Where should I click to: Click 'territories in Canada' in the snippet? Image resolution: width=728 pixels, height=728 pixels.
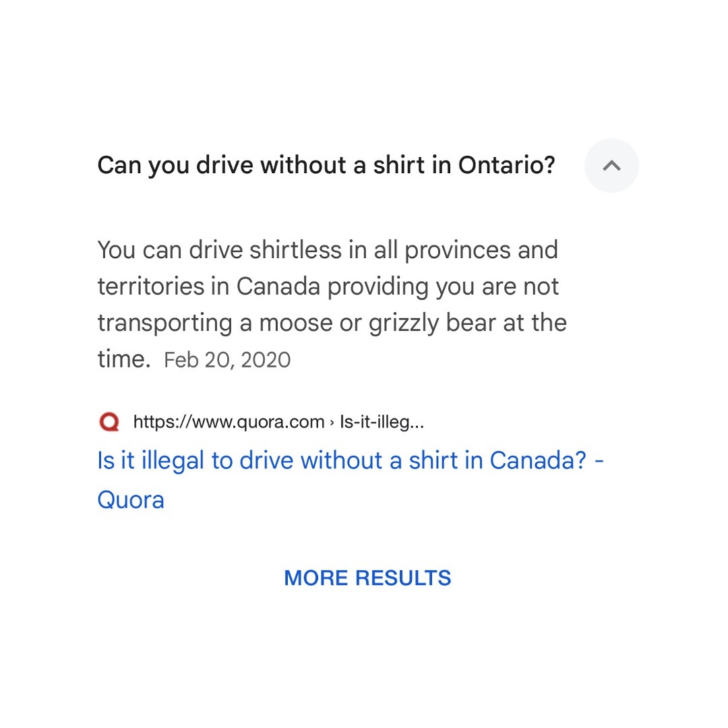click(x=209, y=286)
